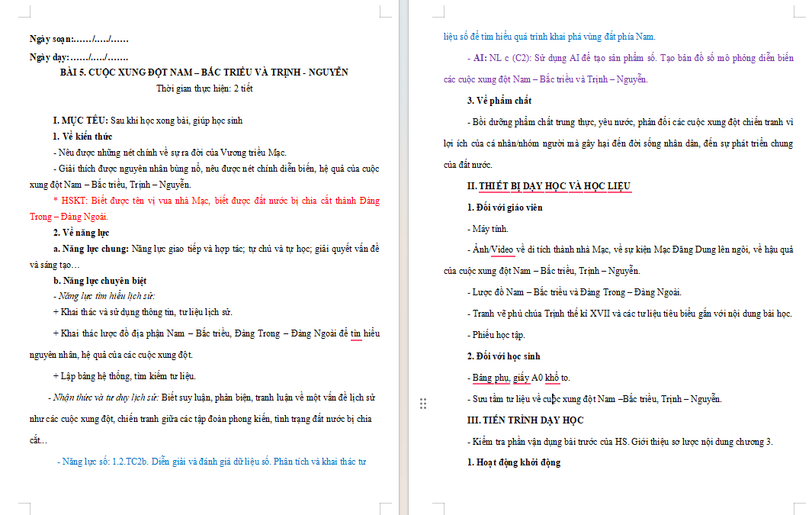This screenshot has width=812, height=515.
Task: Click the heading 'III. TIẾN TRÌNH DẠY HỌC'
Action: tap(525, 420)
